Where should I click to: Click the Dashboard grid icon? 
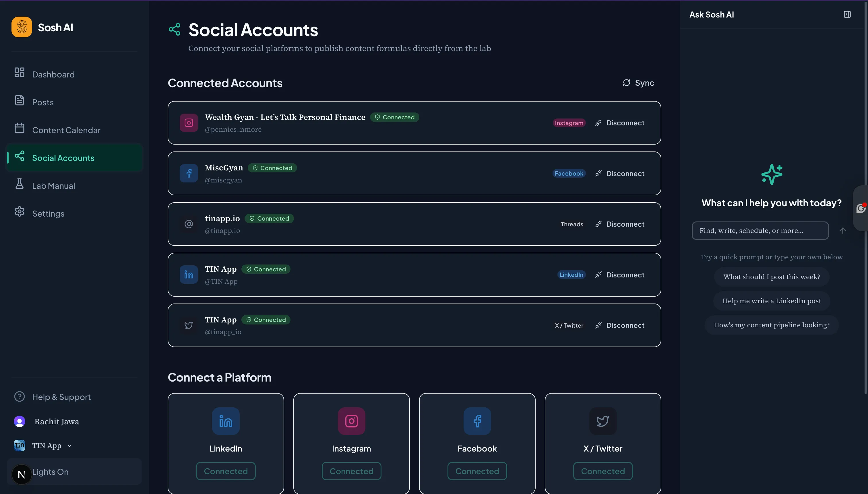[x=19, y=72]
